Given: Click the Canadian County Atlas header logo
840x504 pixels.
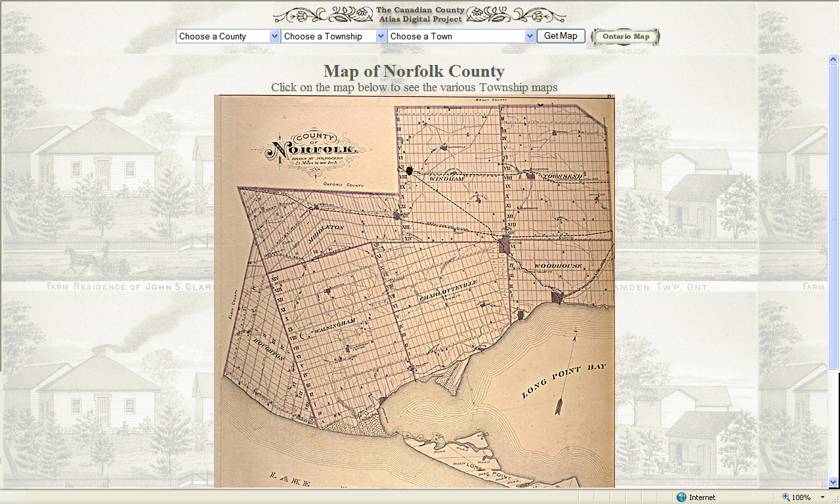Looking at the screenshot, I should (420, 14).
